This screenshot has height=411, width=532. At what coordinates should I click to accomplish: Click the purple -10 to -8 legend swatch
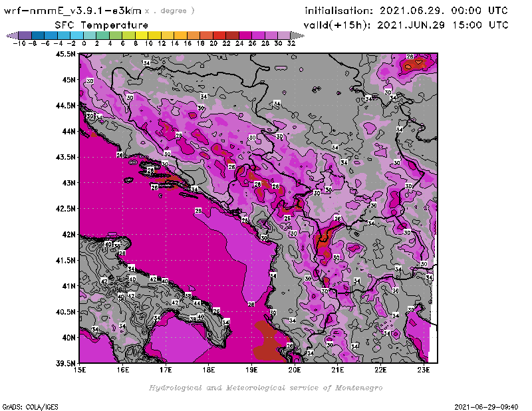(x=25, y=36)
